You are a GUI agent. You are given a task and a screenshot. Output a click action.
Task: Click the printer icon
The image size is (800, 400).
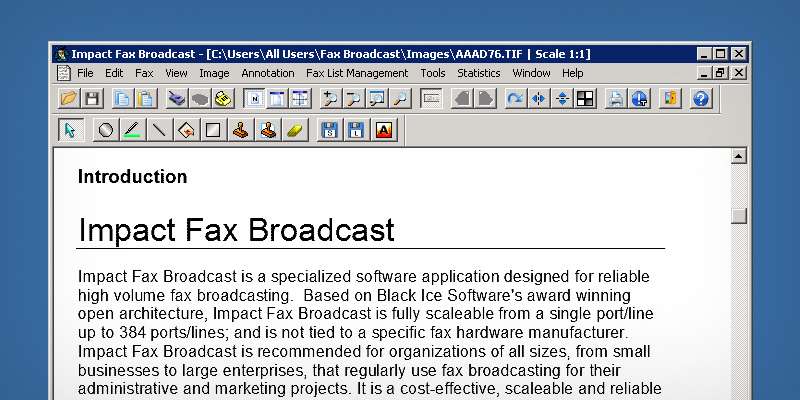[616, 98]
